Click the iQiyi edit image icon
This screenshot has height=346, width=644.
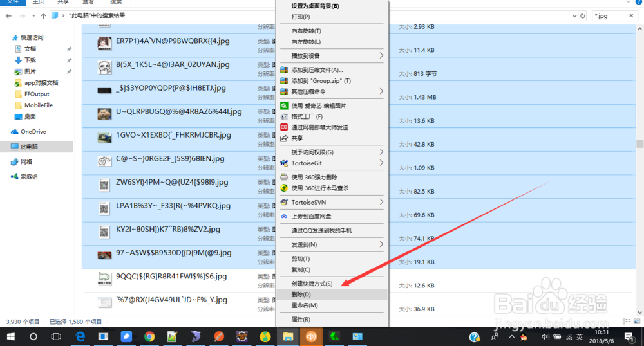pos(284,105)
